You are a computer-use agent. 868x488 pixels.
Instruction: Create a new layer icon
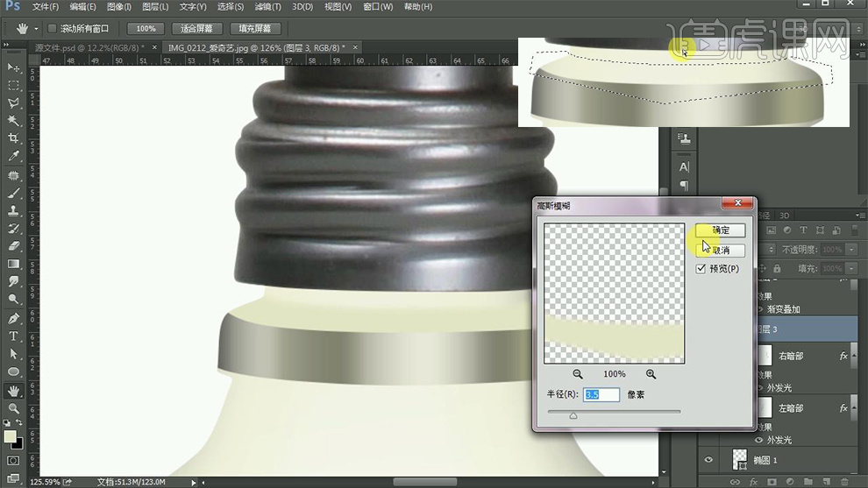pos(826,482)
